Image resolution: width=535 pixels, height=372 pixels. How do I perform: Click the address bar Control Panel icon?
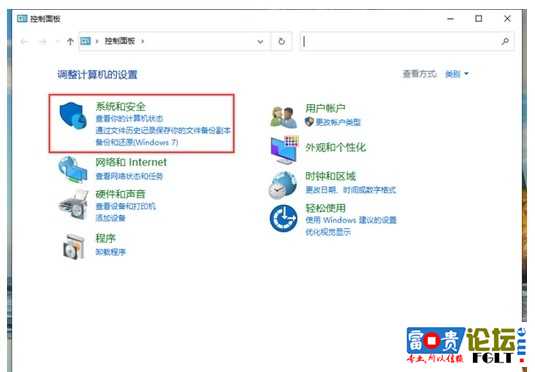coord(85,41)
